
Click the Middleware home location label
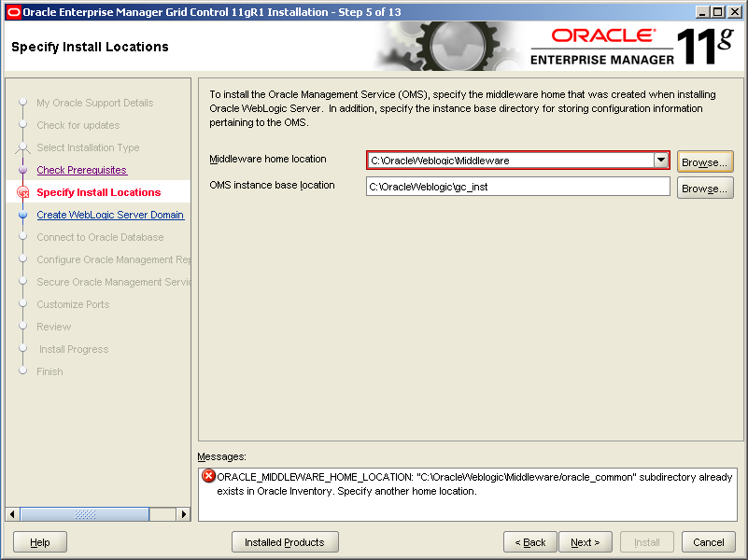[x=268, y=160]
